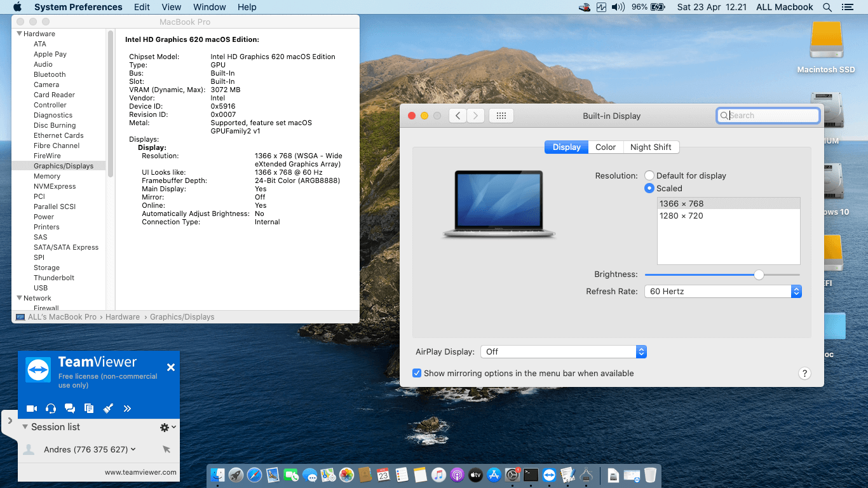Screen dimensions: 868x488
Task: Open Photos from the Dock
Action: point(346,475)
